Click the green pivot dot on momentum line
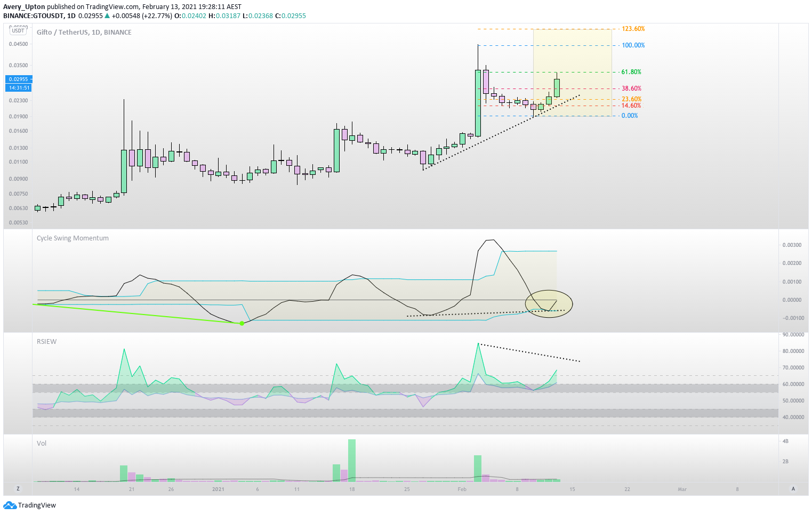This screenshot has width=812, height=515. (x=242, y=324)
